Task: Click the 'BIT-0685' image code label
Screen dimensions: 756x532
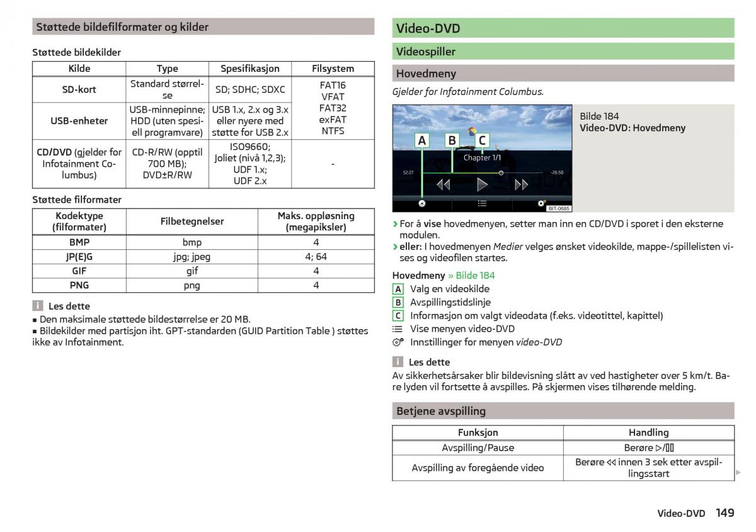Action: (558, 208)
